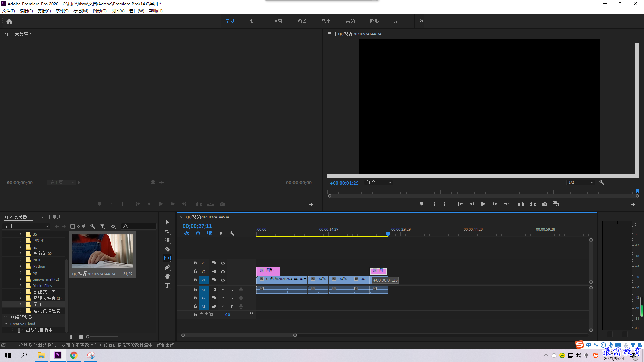644x362 pixels.
Task: Select the Ripple Edit tool
Action: [167, 240]
